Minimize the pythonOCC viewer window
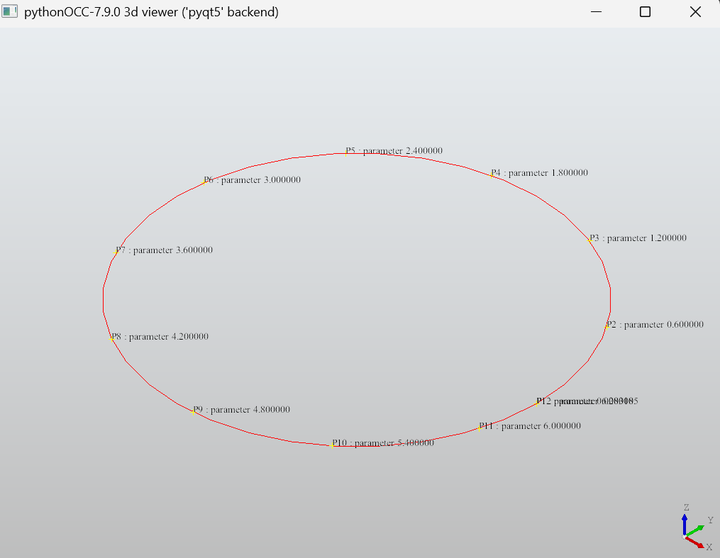The height and width of the screenshot is (558, 720). point(596,11)
